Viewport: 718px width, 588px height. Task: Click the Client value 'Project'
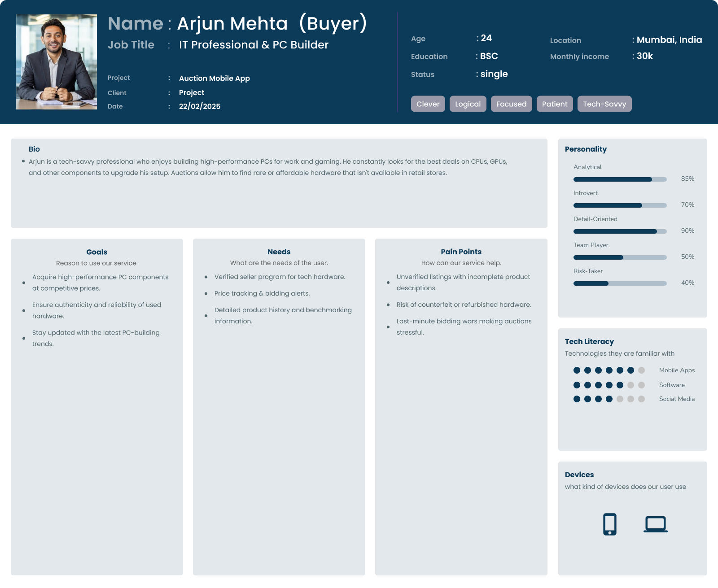192,92
